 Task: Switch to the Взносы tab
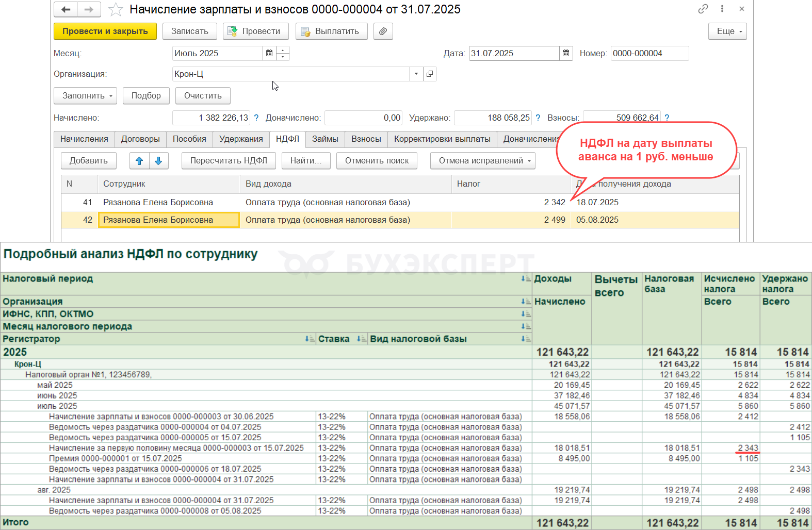tap(366, 139)
